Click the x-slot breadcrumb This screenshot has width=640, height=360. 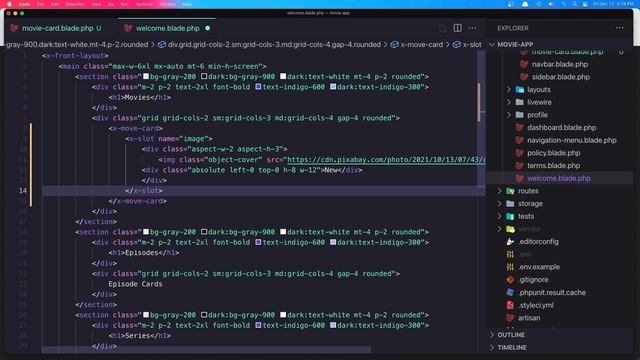(x=472, y=44)
